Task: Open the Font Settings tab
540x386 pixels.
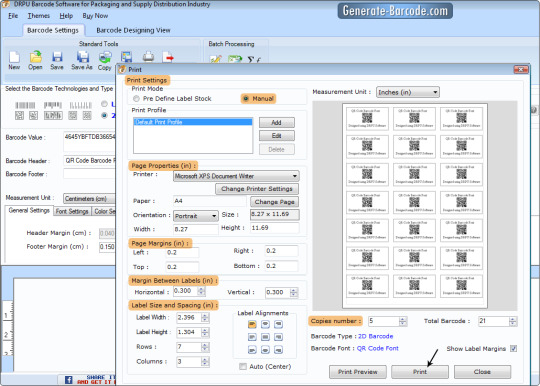Action: click(x=72, y=211)
